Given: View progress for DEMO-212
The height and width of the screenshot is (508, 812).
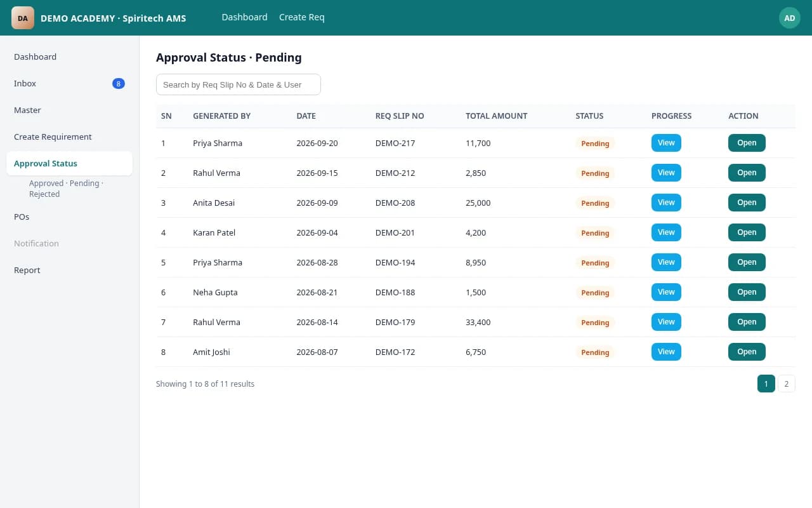Looking at the screenshot, I should point(666,173).
